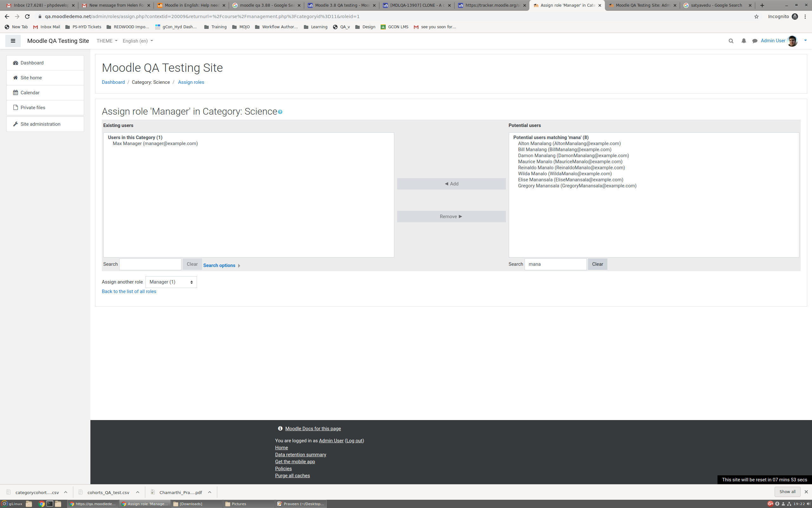
Task: Switch to the satyavedu Google Search tab
Action: pos(718,5)
